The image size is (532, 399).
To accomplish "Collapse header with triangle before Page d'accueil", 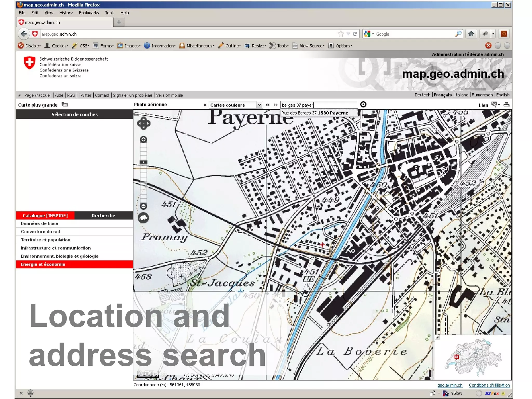I will tap(19, 95).
